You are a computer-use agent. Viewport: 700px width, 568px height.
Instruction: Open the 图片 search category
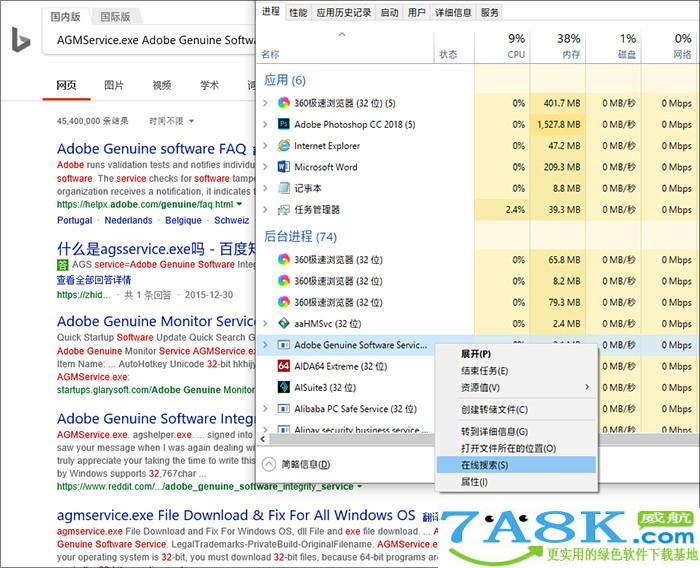click(113, 85)
